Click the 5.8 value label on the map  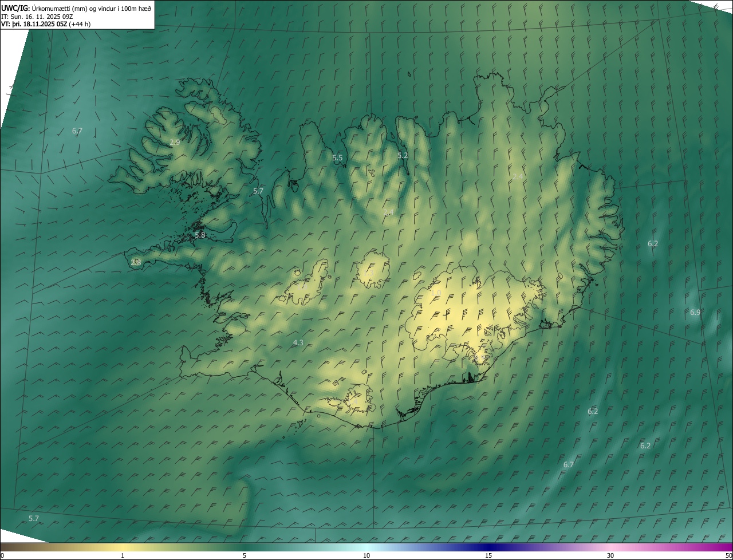click(x=200, y=235)
